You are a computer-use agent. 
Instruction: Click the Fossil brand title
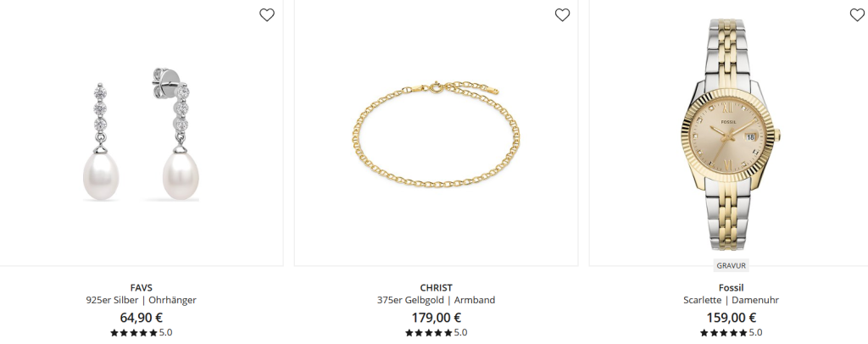pos(731,287)
